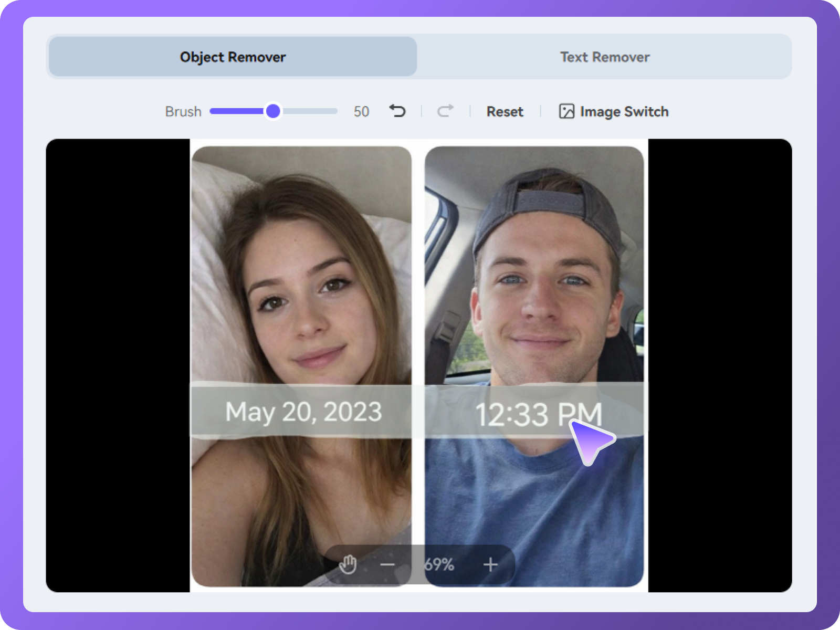
Task: Click the Image Switch text label
Action: click(624, 111)
